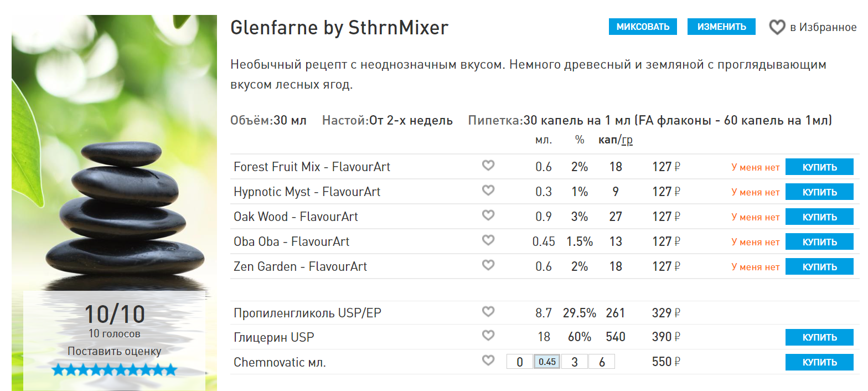868x391 pixels.
Task: Toggle 'У меня нет' for Oak Wood
Action: pos(755,217)
